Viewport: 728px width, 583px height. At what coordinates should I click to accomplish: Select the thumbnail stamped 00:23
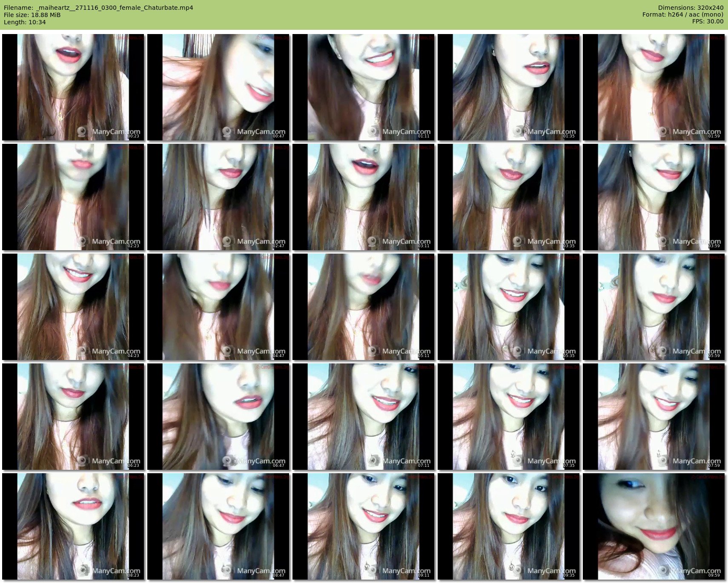[x=73, y=87]
